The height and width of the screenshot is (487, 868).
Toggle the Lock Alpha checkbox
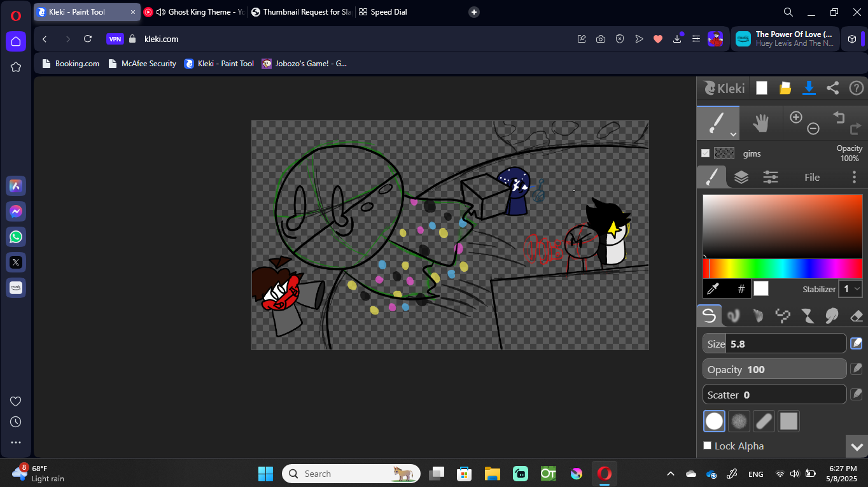pyautogui.click(x=708, y=446)
